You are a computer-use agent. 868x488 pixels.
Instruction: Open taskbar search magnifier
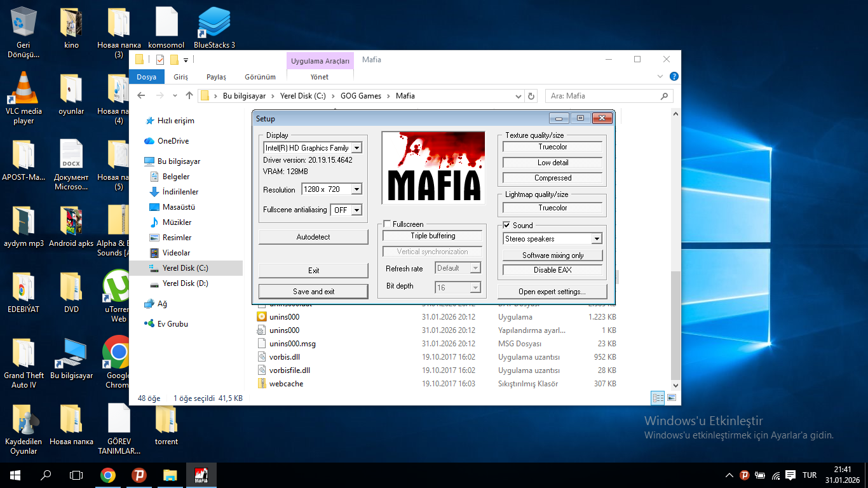coord(46,475)
